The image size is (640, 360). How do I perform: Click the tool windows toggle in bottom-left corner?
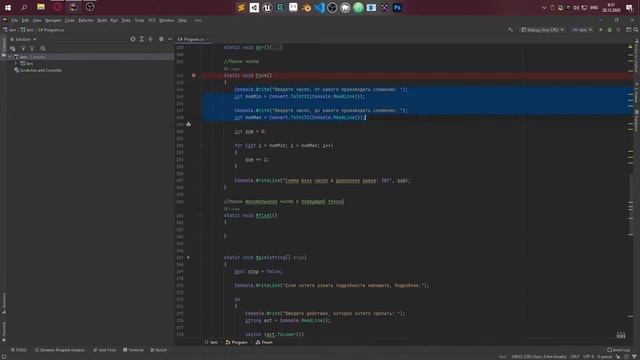click(x=4, y=357)
